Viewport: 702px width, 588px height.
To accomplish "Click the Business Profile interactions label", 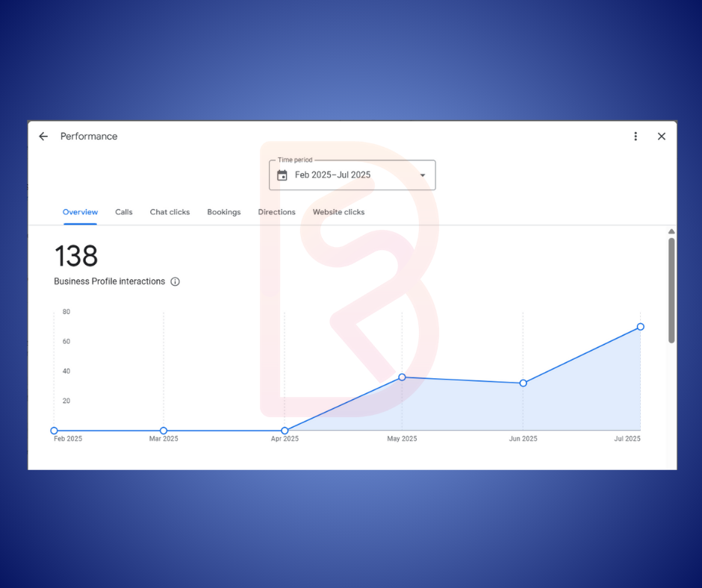I will (109, 281).
